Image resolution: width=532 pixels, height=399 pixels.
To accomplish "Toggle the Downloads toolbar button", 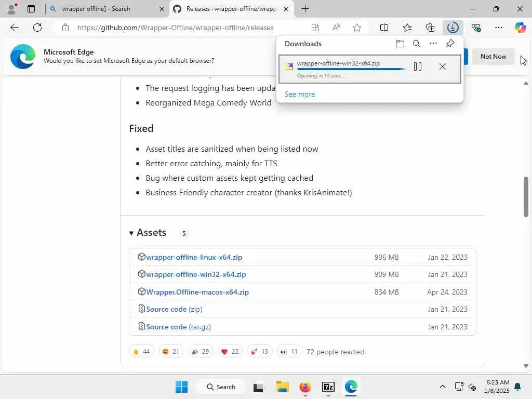I will 453,28.
